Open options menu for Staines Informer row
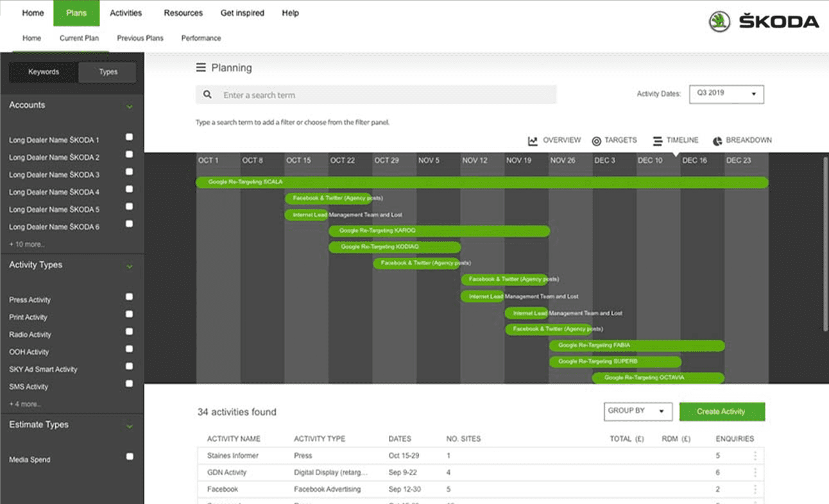The image size is (829, 504). 755,456
